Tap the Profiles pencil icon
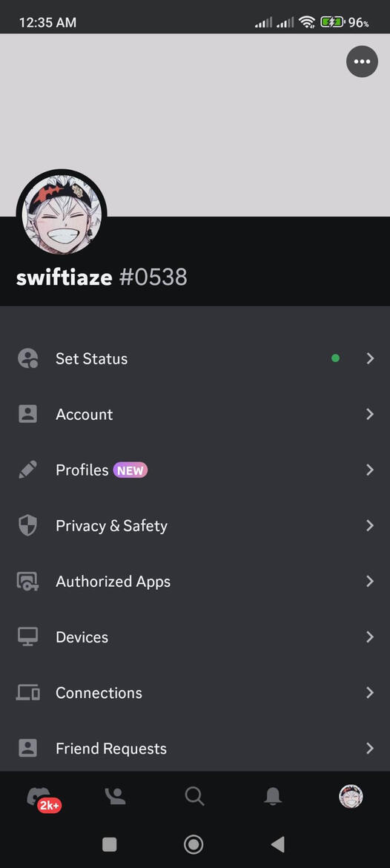The height and width of the screenshot is (868, 390). [27, 470]
